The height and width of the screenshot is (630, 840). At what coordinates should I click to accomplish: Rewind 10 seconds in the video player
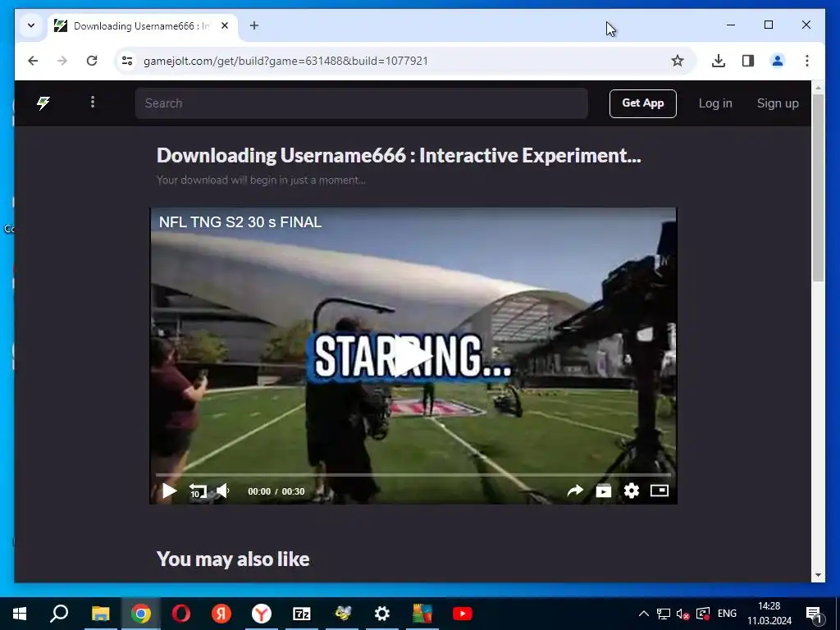pyautogui.click(x=197, y=491)
